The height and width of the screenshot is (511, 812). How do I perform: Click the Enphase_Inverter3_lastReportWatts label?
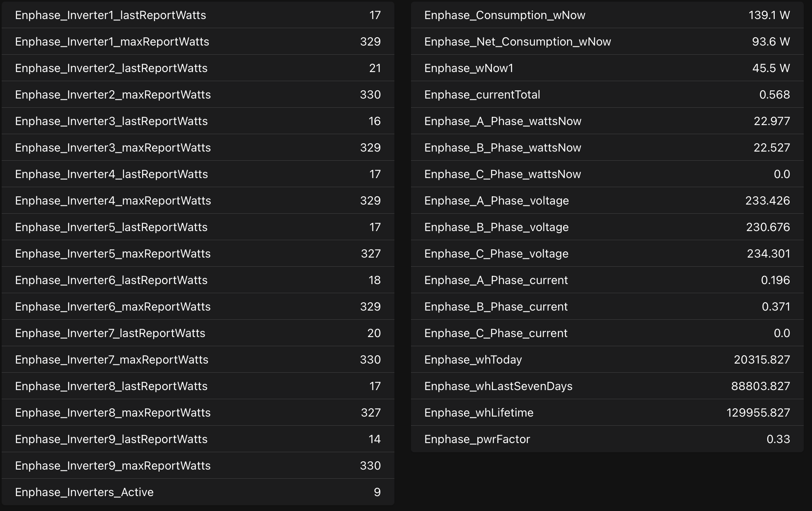[x=111, y=121]
